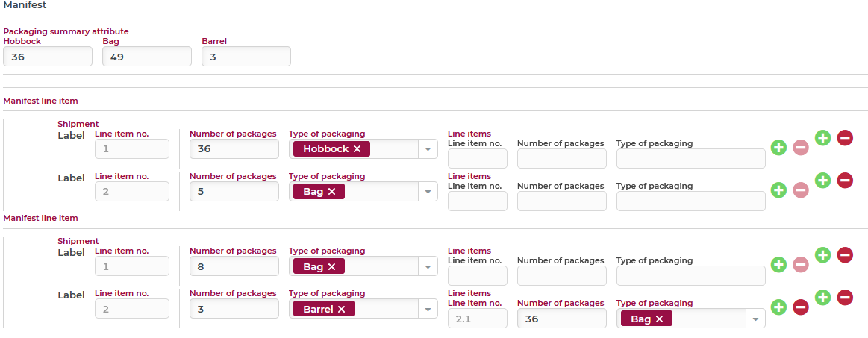This screenshot has height=338, width=868.
Task: Add sub line item to Barrel row
Action: [x=779, y=307]
